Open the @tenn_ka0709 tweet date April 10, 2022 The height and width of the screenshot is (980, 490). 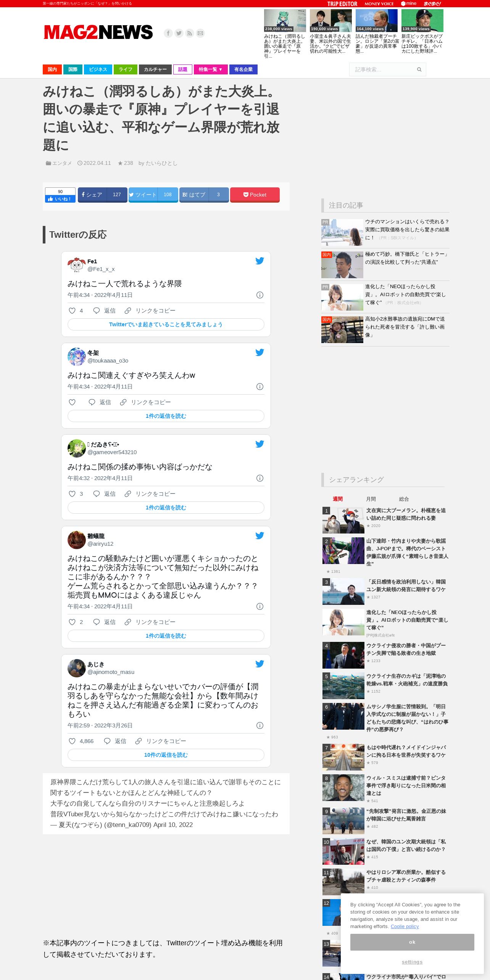(x=173, y=825)
